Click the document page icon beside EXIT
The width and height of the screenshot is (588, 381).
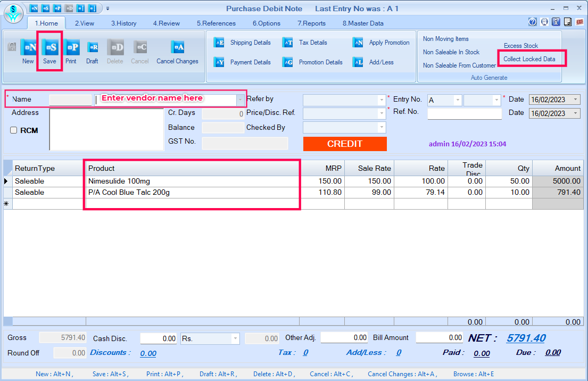(568, 22)
